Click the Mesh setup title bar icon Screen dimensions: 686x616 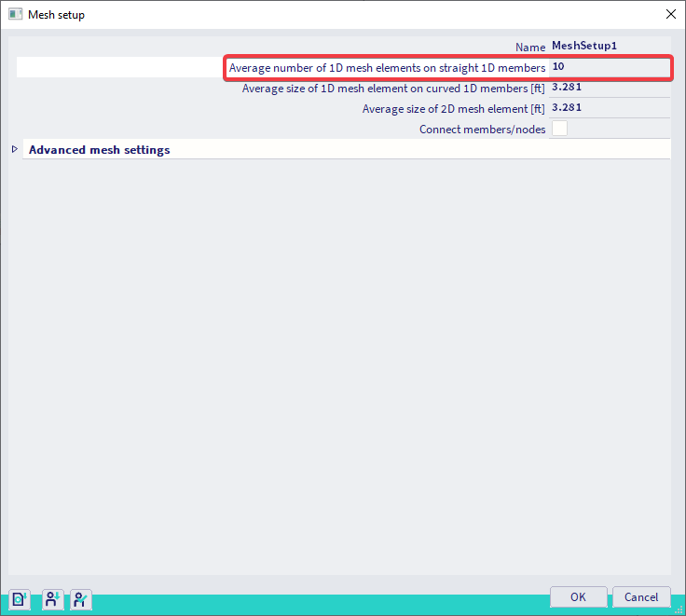coord(15,15)
